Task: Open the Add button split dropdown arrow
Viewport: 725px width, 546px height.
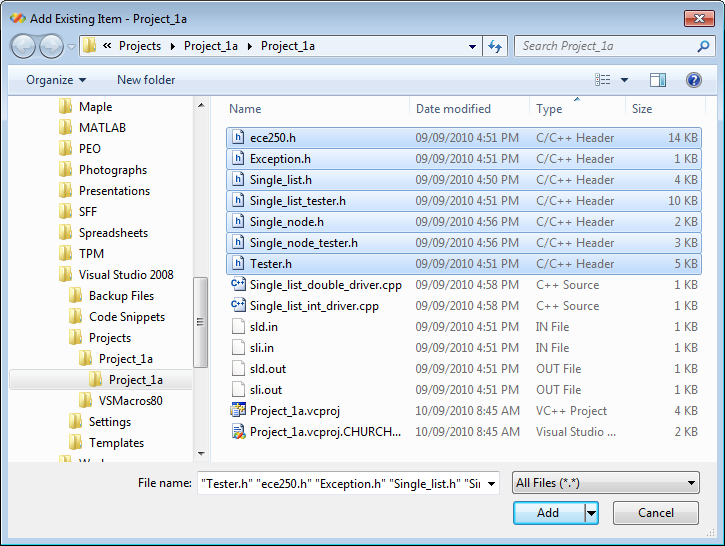Action: coord(591,513)
